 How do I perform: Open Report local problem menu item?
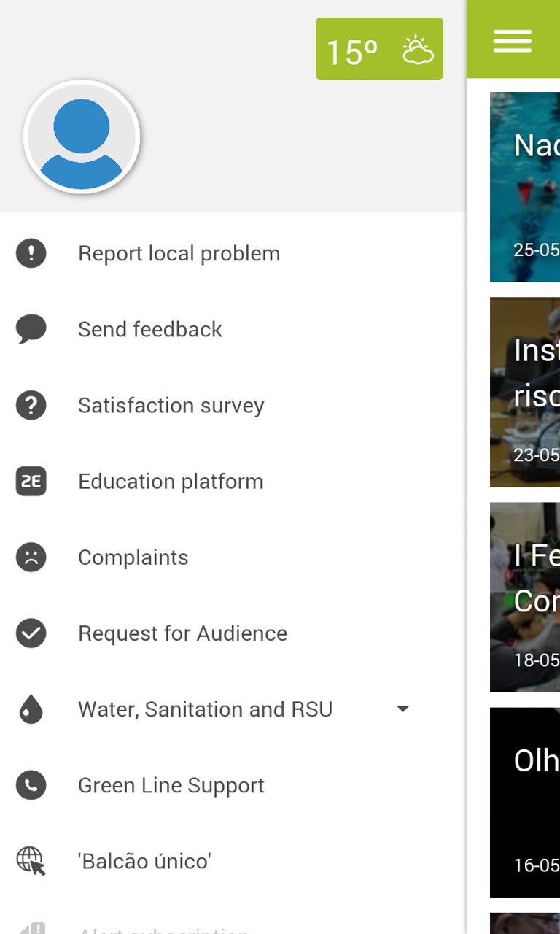179,253
